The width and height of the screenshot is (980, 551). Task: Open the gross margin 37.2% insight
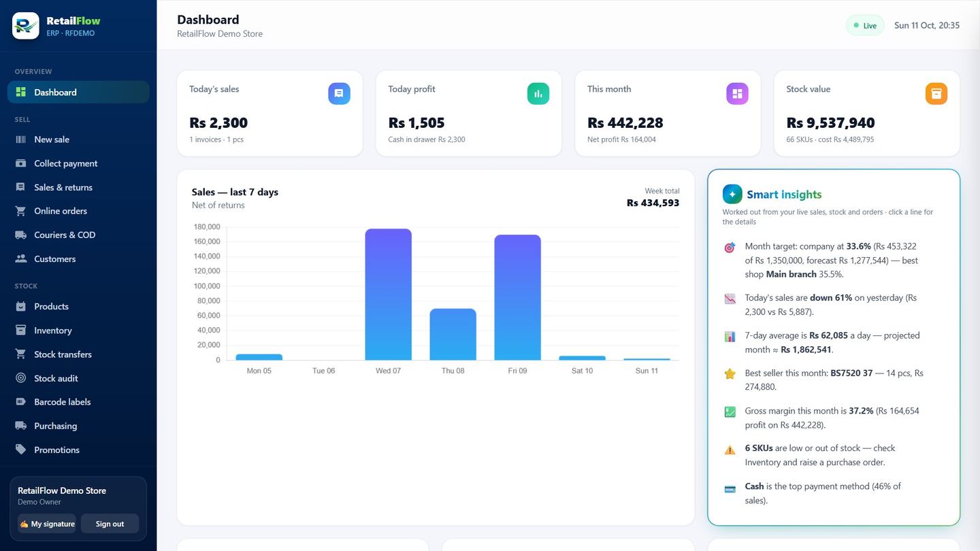(834, 418)
